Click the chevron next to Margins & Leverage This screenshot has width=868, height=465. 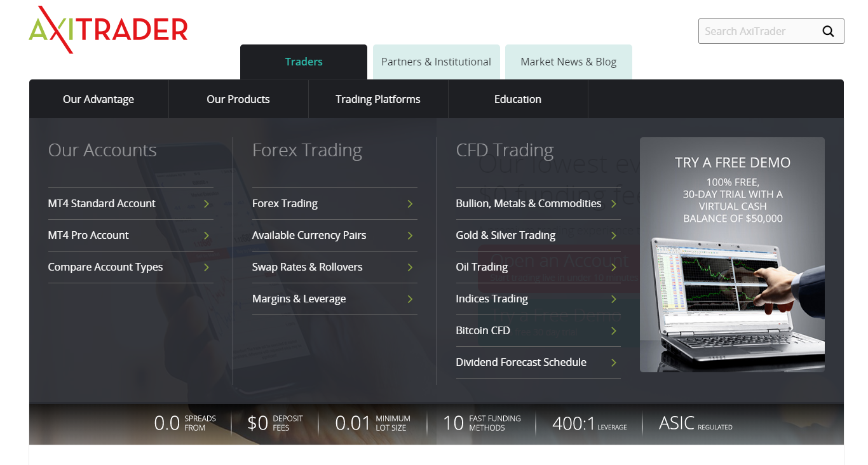pyautogui.click(x=410, y=299)
